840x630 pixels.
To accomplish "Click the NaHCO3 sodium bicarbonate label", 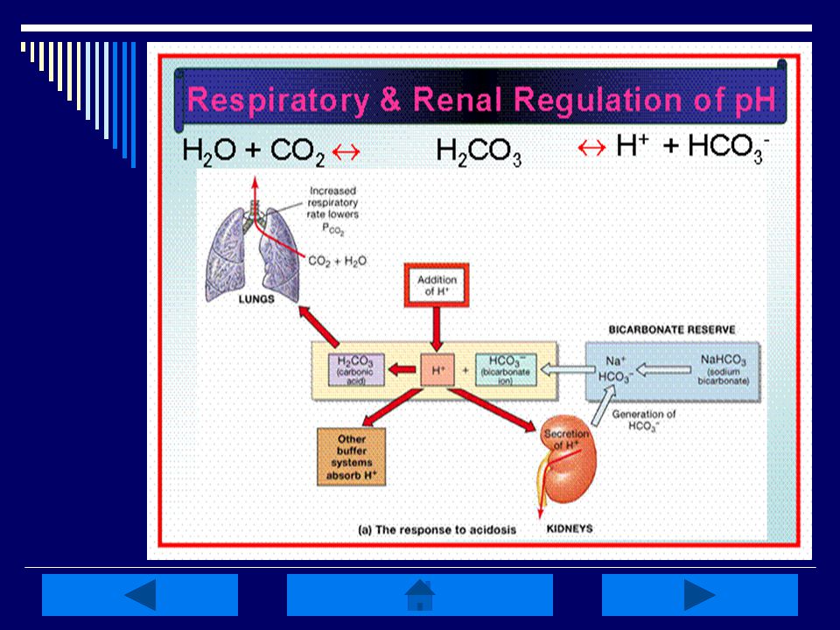I will pyautogui.click(x=724, y=369).
